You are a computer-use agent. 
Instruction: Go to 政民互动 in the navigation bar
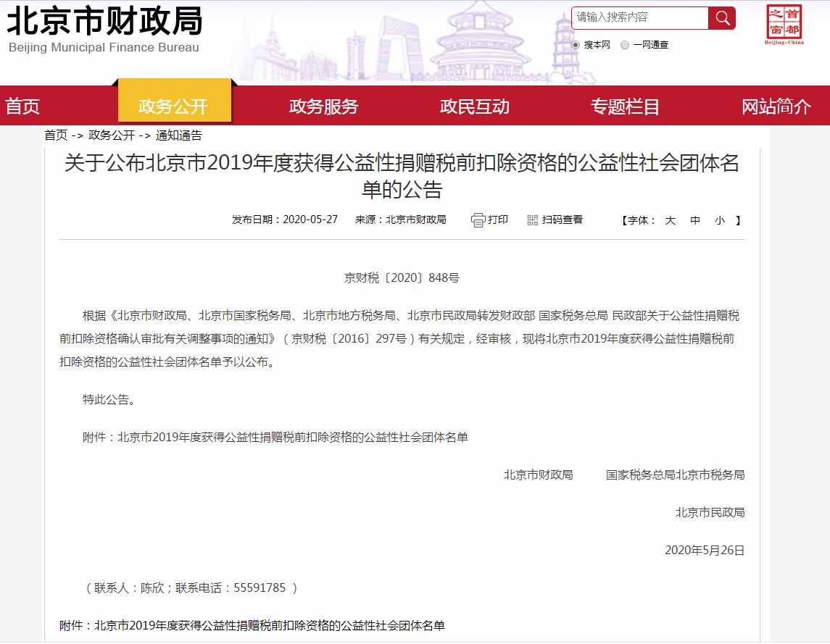(475, 106)
